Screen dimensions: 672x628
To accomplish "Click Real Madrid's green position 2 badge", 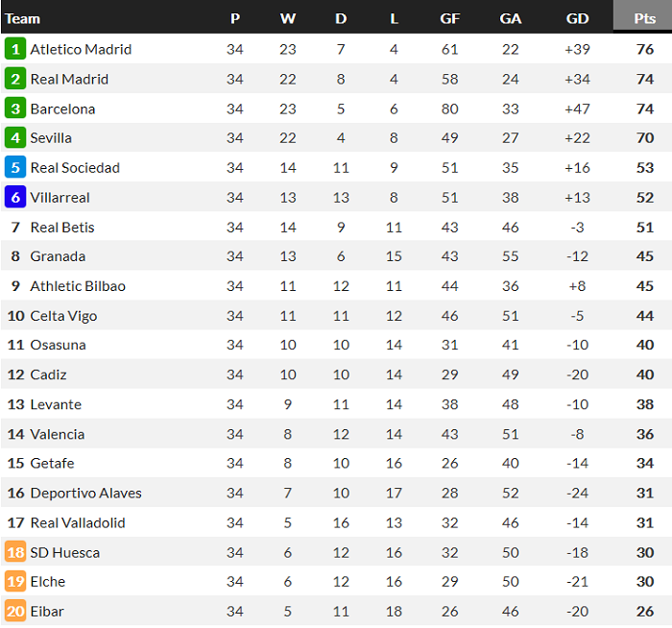I will (15, 79).
